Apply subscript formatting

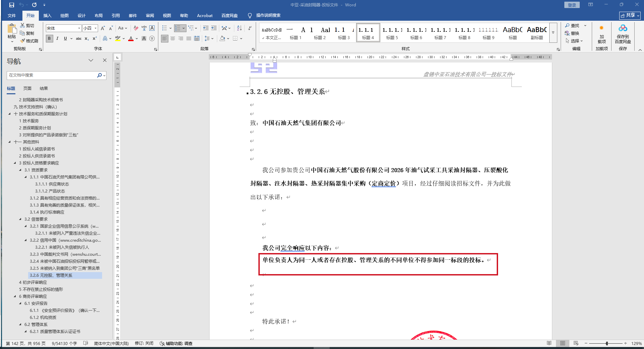pos(87,38)
